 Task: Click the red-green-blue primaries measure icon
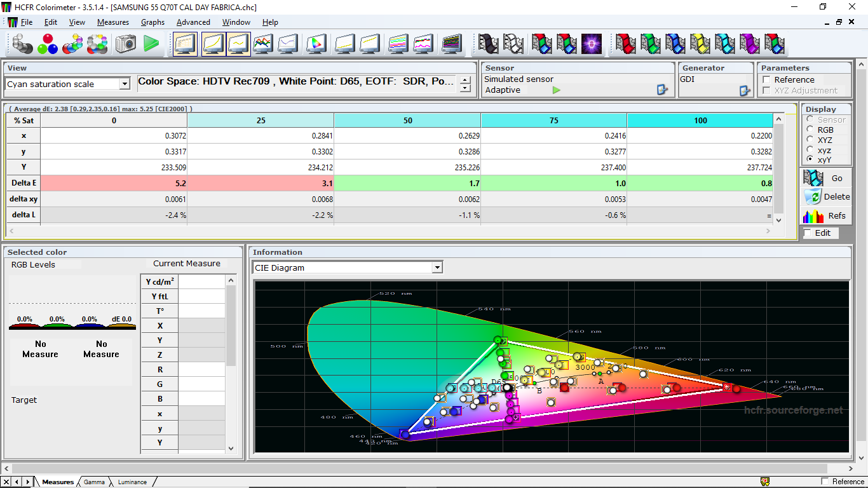point(48,44)
